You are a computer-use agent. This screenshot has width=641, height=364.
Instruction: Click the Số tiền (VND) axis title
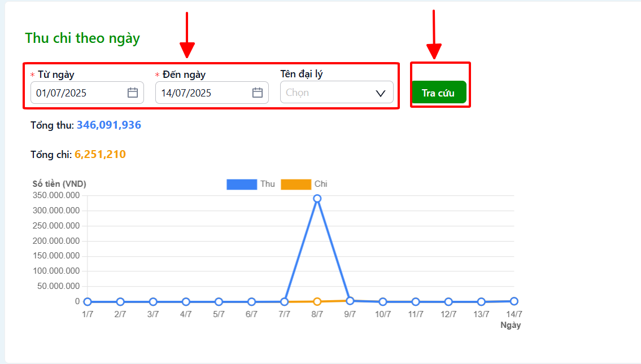point(59,184)
